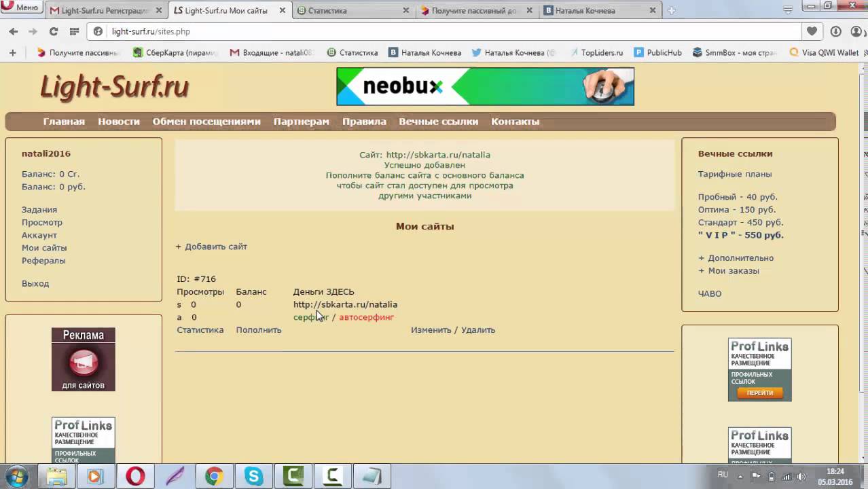Log out via the Выход link
The width and height of the screenshot is (868, 489).
tap(35, 283)
